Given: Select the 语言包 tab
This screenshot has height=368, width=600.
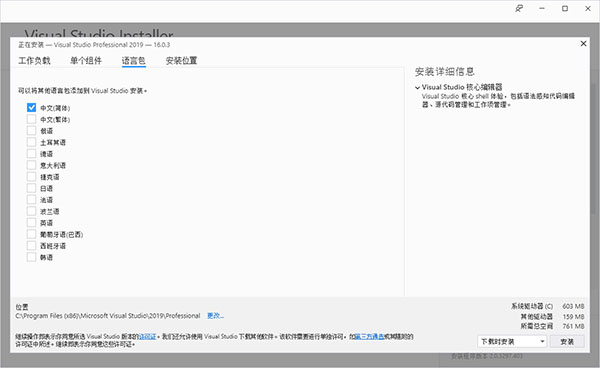Looking at the screenshot, I should click(134, 60).
